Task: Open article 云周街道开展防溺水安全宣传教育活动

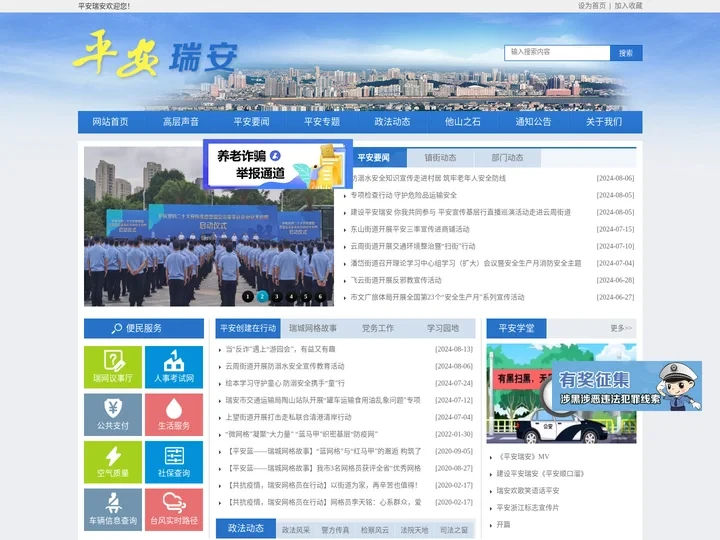Action: [285, 366]
